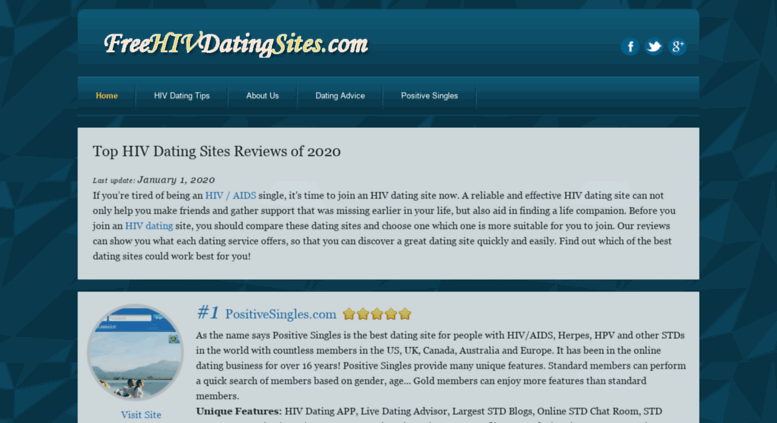
Task: Click the Top HIV Dating Sites Reviews heading
Action: click(217, 151)
